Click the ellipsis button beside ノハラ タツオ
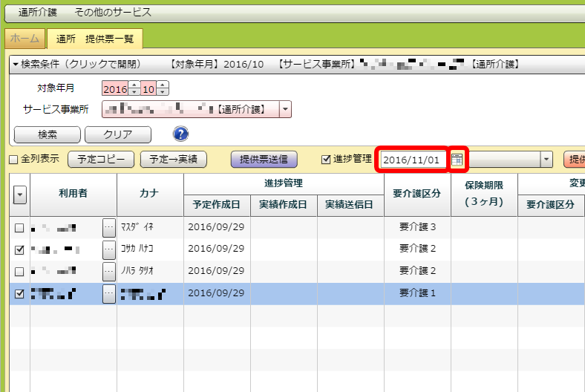This screenshot has width=585, height=392. [x=108, y=271]
